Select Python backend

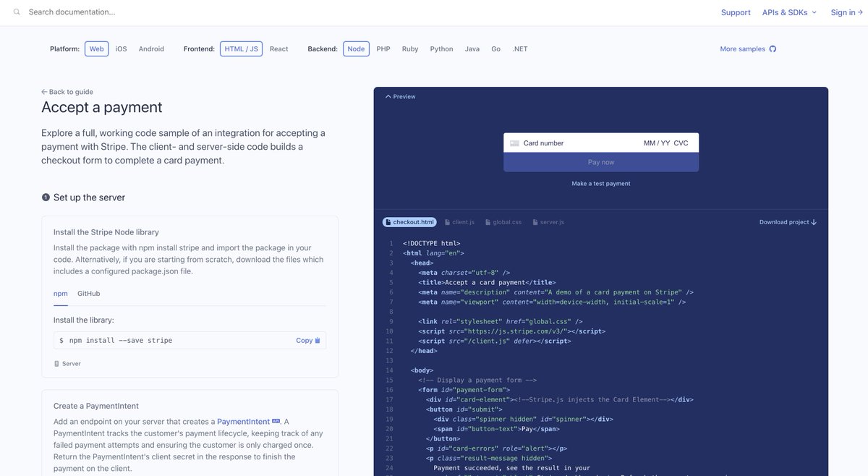click(441, 49)
